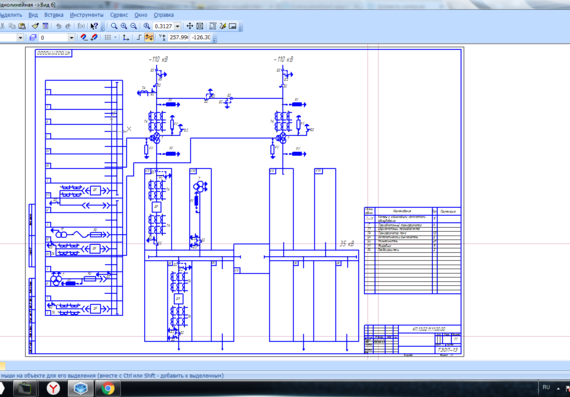Open the leftmost style dropdown arrow
This screenshot has height=397, width=570.
tap(20, 37)
